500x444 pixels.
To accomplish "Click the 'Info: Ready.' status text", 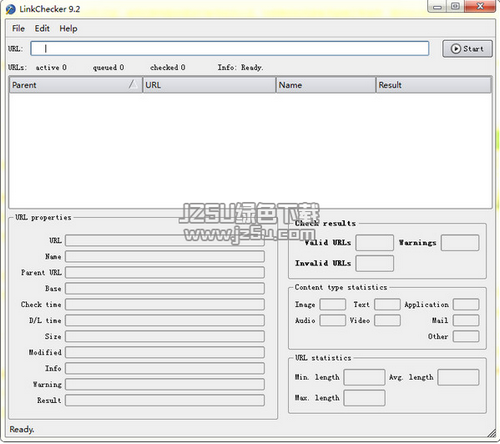I will point(241,67).
